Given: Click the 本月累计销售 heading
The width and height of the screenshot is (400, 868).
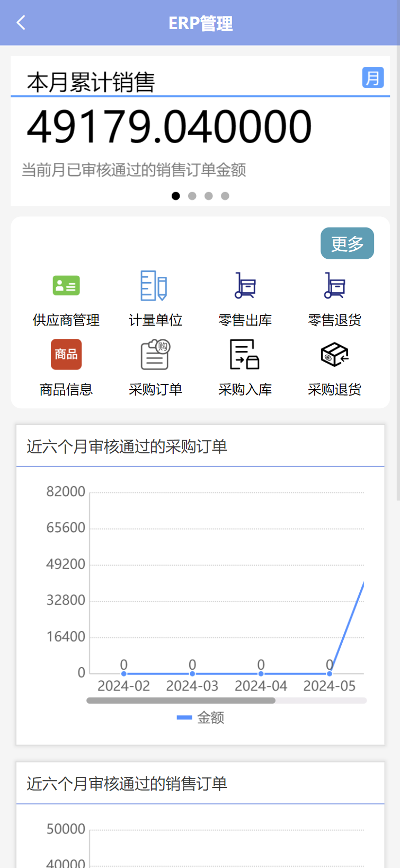Looking at the screenshot, I should pos(91,82).
